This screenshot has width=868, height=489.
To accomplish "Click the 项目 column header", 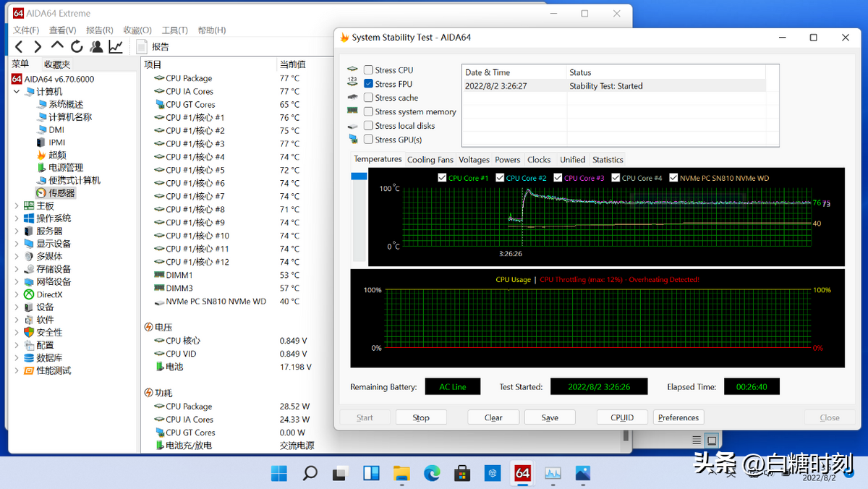I will point(208,64).
